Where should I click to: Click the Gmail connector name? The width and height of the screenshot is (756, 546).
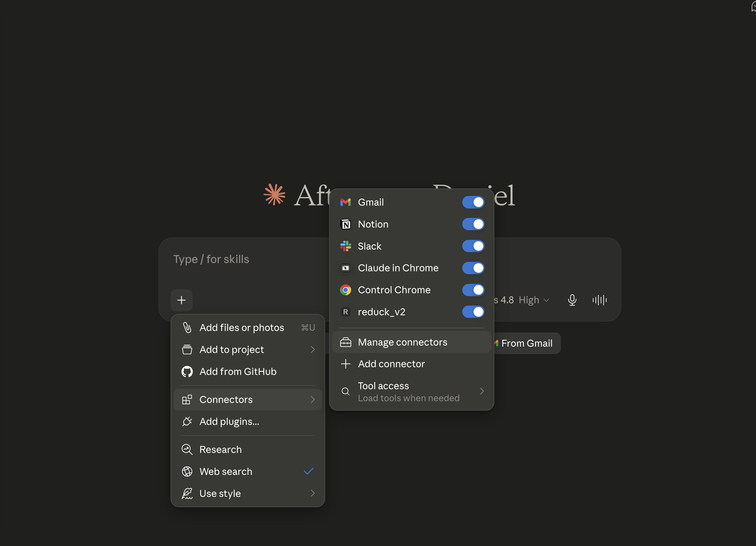tap(371, 202)
